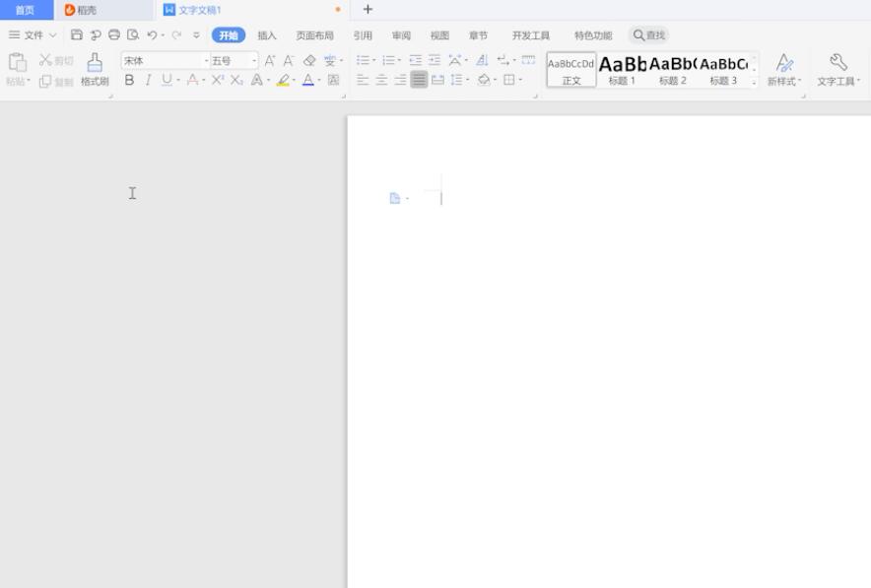Open the 页面布局 ribbon tab
The width and height of the screenshot is (871, 588).
click(314, 35)
